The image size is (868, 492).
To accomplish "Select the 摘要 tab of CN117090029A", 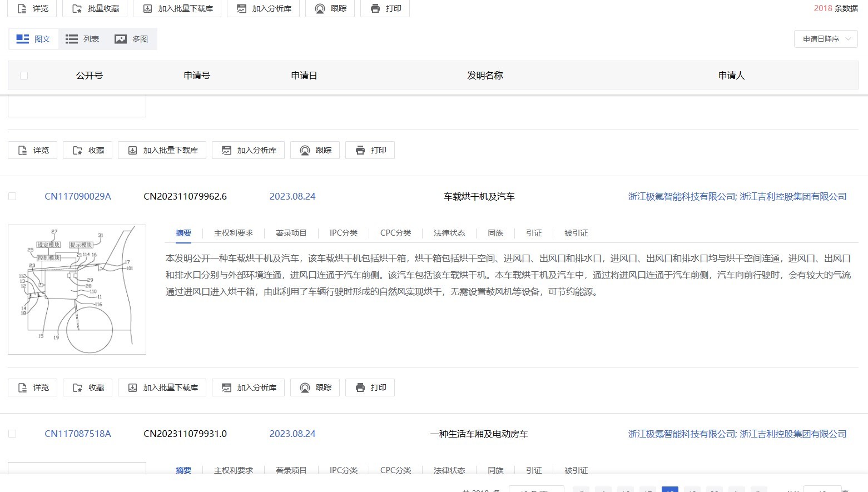I will point(183,233).
